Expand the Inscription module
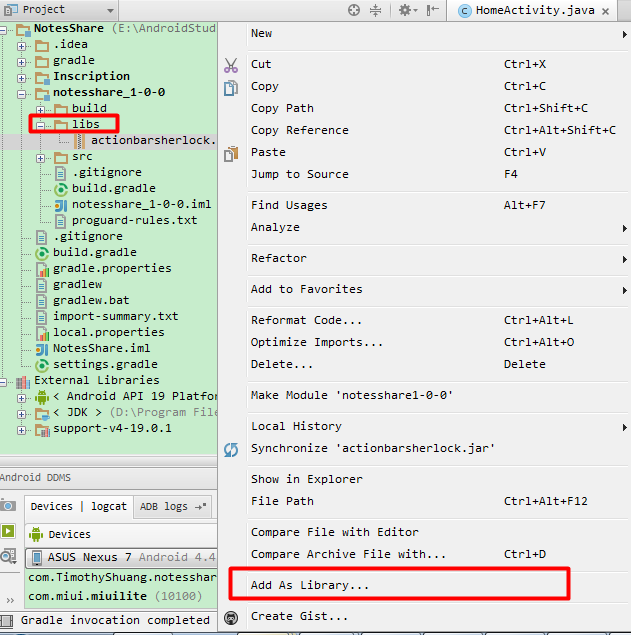Viewport: 631px width, 635px height. click(x=22, y=78)
